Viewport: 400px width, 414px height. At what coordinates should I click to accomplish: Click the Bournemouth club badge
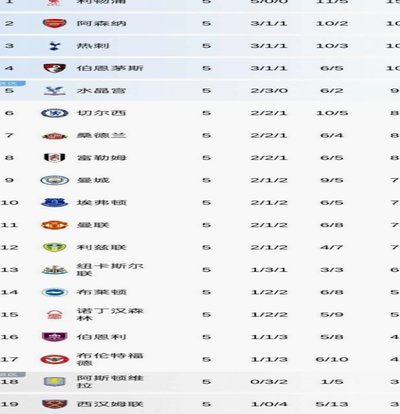55,68
